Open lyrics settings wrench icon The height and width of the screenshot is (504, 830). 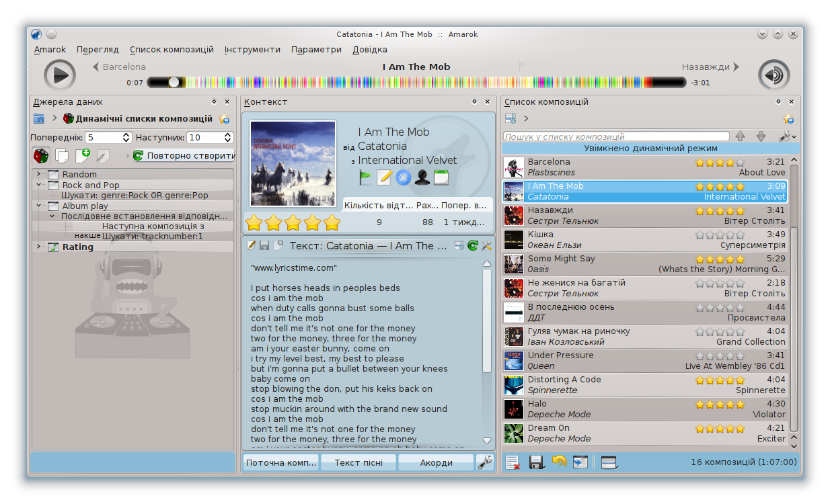(486, 245)
